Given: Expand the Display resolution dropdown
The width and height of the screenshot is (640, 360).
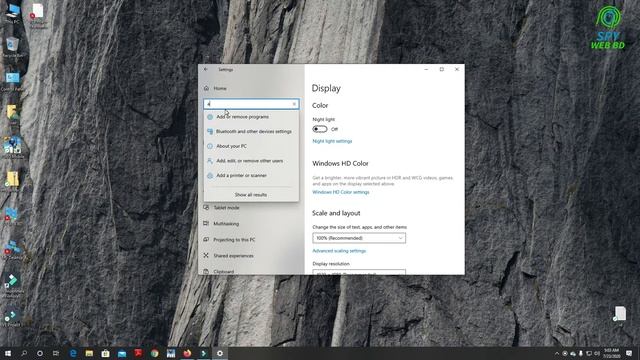Looking at the screenshot, I should click(x=359, y=272).
